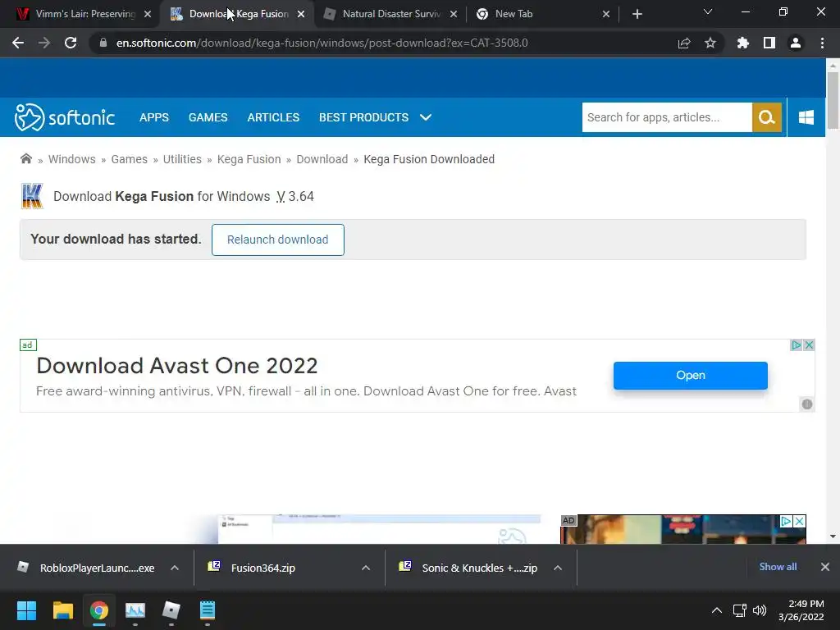The width and height of the screenshot is (840, 630).
Task: Open the Chrome profile menu
Action: [x=796, y=43]
